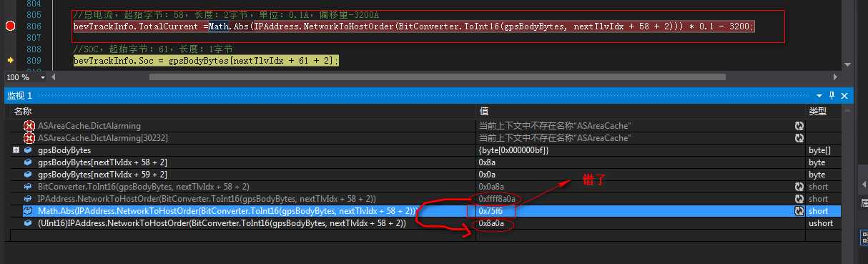This screenshot has width=868, height=264.
Task: Select the ASAreaCache.DictAlarming[30232] watch row
Action: point(103,138)
